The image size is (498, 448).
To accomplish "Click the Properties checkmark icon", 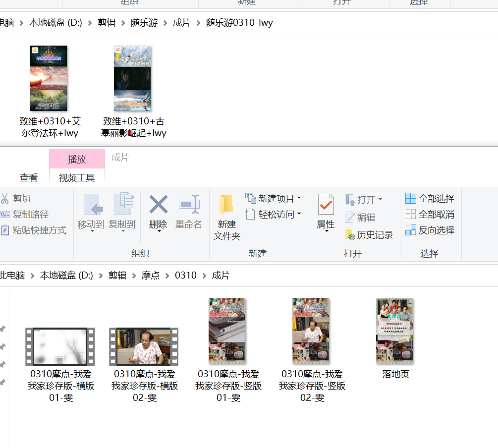I will [326, 205].
